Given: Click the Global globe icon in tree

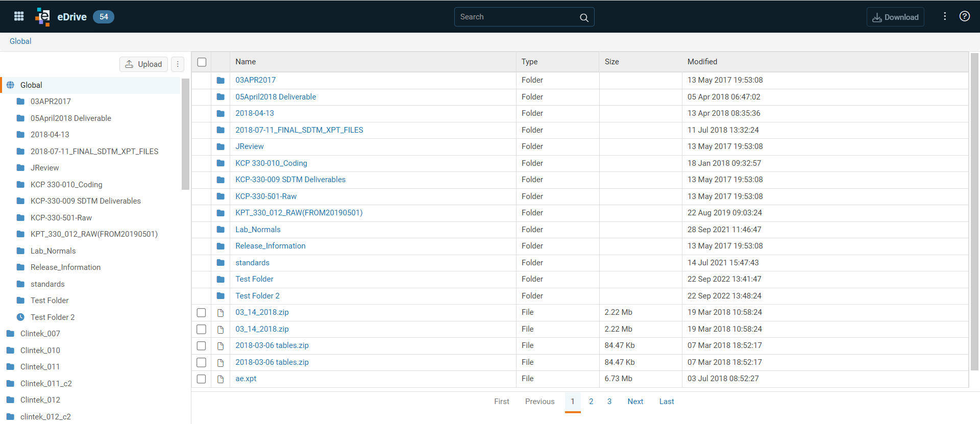Looking at the screenshot, I should (10, 85).
